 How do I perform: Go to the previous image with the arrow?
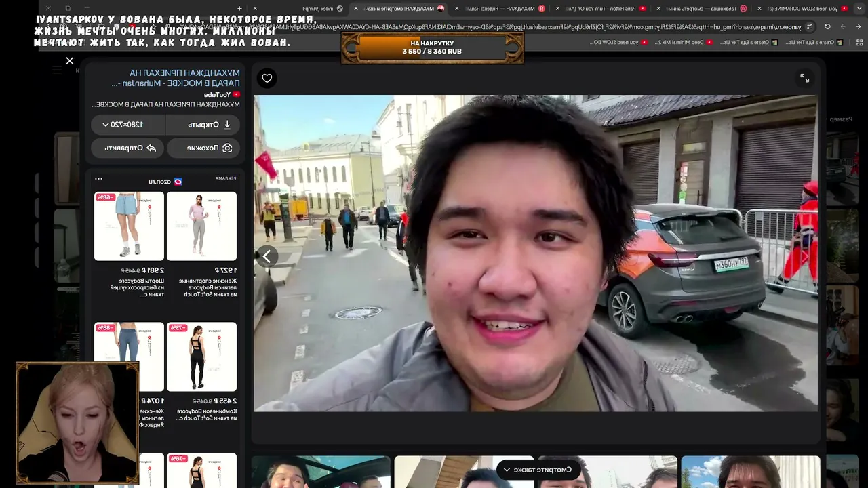click(x=267, y=256)
